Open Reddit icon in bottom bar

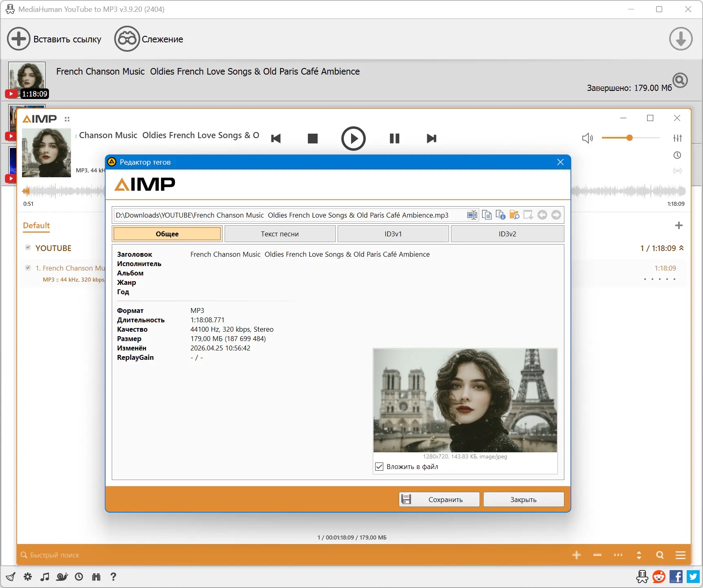tap(659, 577)
